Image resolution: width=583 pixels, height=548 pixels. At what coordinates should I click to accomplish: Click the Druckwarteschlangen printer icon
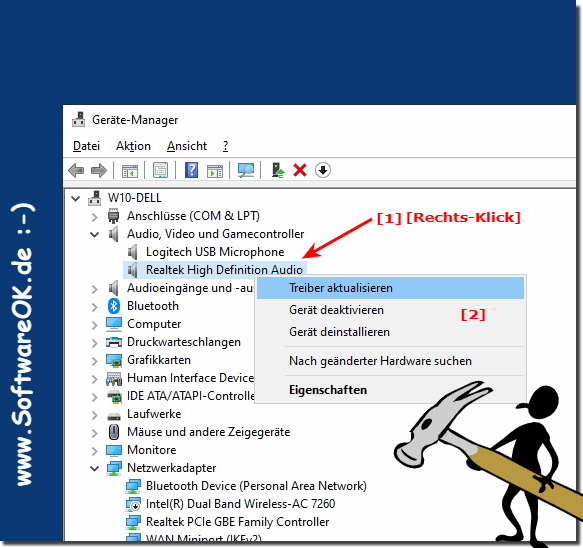point(114,342)
